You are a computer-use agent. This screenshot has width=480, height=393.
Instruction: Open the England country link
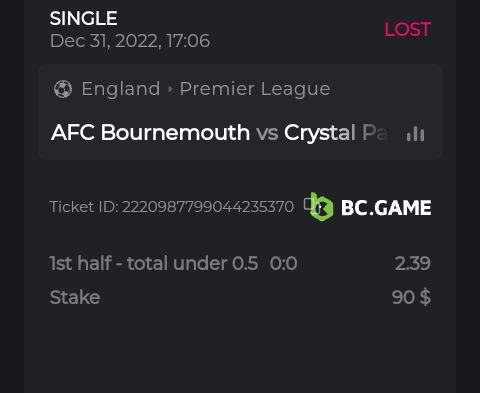(121, 89)
